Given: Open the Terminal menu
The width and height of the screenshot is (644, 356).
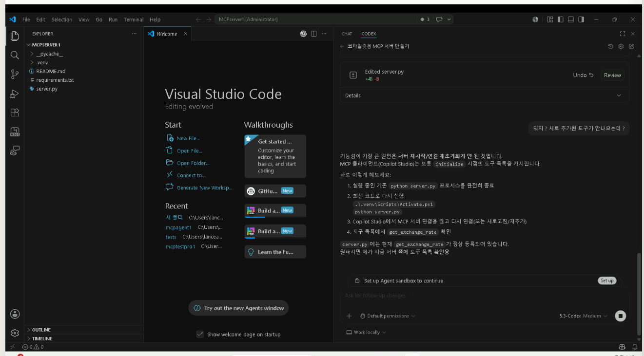Looking at the screenshot, I should [134, 19].
